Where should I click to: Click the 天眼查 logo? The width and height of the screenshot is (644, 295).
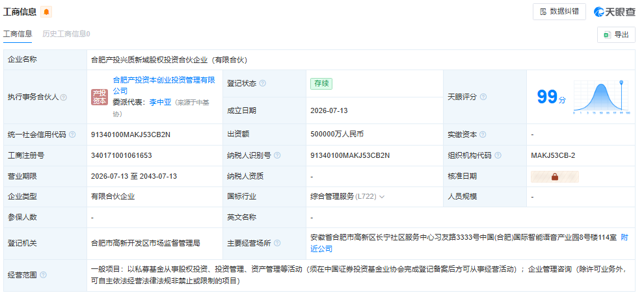(x=615, y=12)
